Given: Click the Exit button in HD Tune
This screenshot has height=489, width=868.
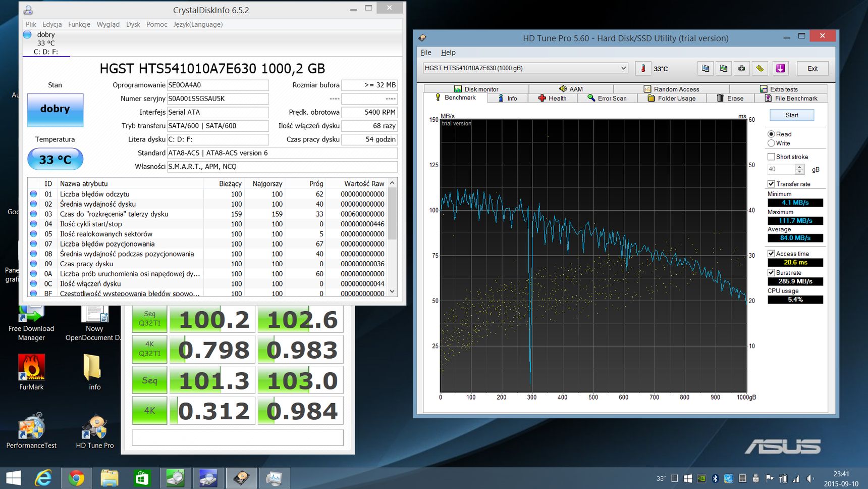Looking at the screenshot, I should coord(812,68).
